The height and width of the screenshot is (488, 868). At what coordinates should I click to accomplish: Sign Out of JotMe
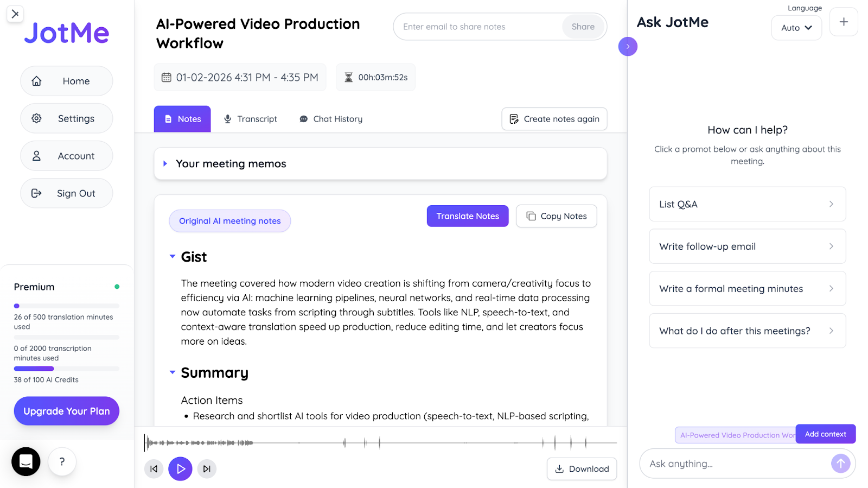click(x=67, y=193)
